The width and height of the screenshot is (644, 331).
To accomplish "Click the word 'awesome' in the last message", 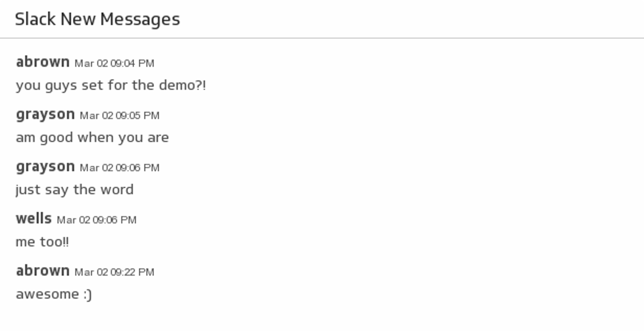I will click(x=47, y=294).
